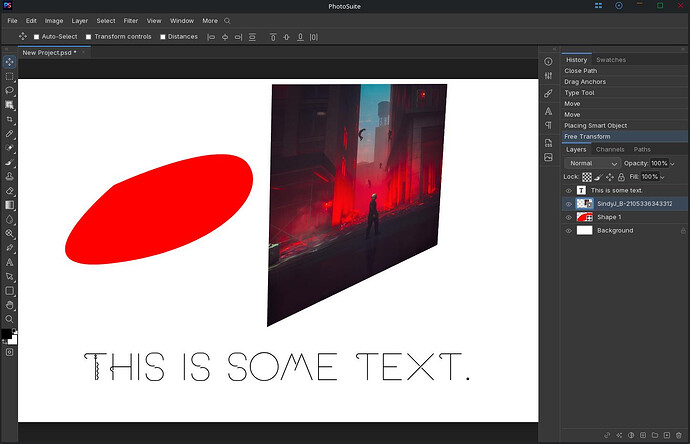Select the Hand tool
This screenshot has width=690, height=444.
[9, 305]
